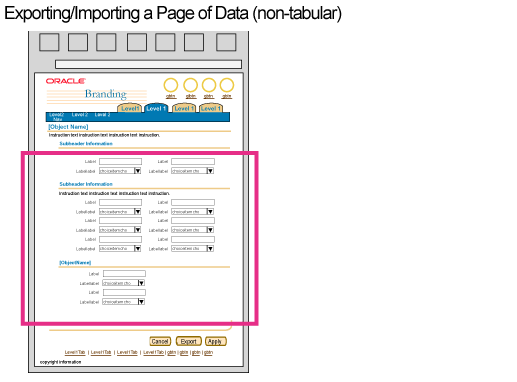Click the Export button

189,341
